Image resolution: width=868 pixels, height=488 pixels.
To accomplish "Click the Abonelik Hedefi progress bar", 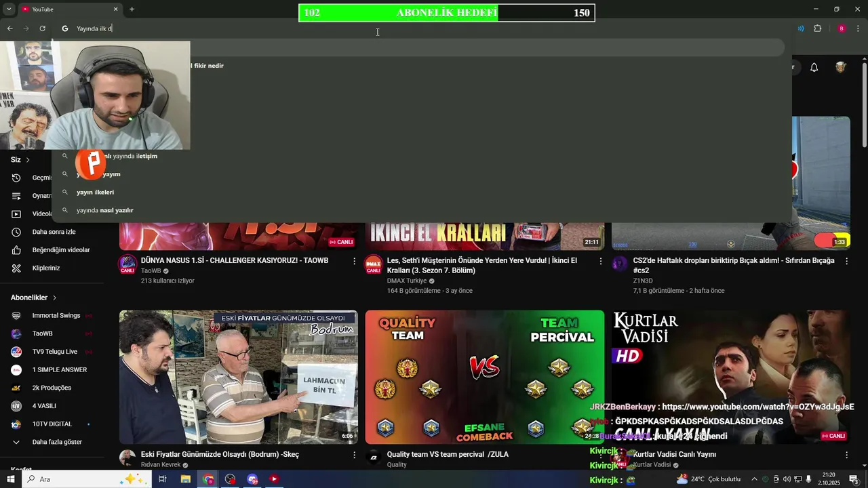I will [x=446, y=13].
